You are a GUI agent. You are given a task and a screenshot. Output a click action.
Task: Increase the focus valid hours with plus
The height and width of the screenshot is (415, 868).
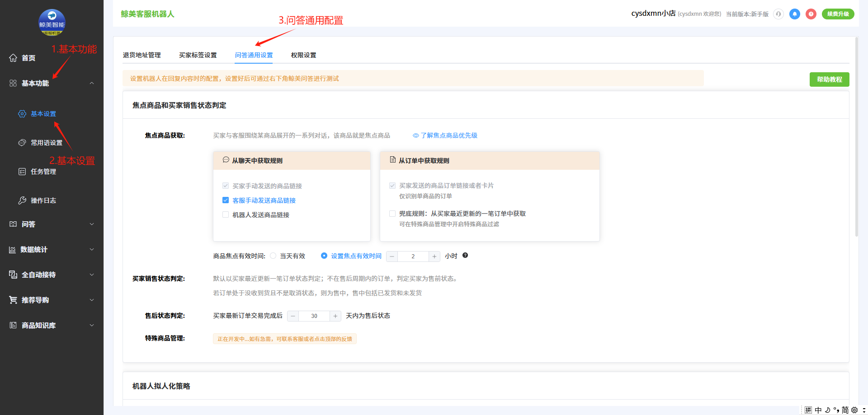434,256
